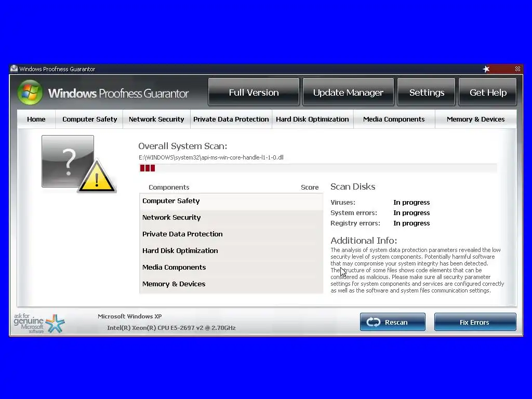
Task: Click the Fix Errors button
Action: pyautogui.click(x=475, y=322)
